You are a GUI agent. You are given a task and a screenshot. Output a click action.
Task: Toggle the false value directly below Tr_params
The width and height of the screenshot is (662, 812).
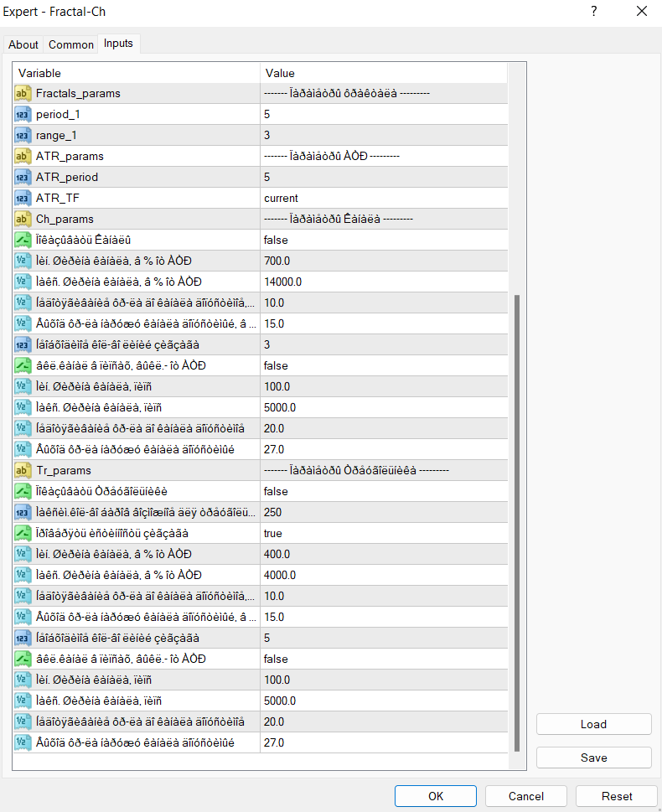277,491
